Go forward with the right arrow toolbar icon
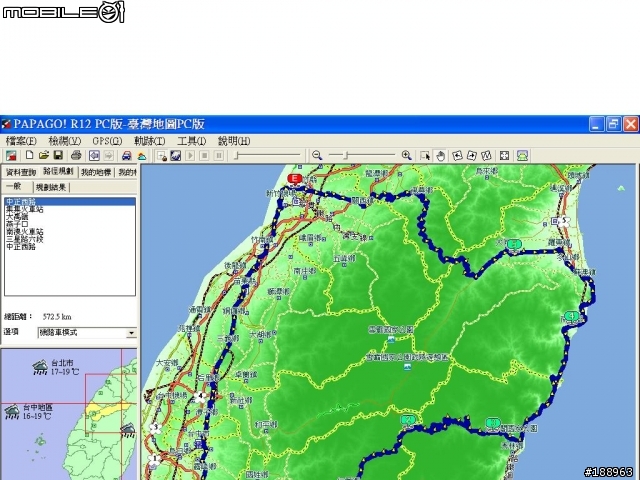 coord(109,156)
